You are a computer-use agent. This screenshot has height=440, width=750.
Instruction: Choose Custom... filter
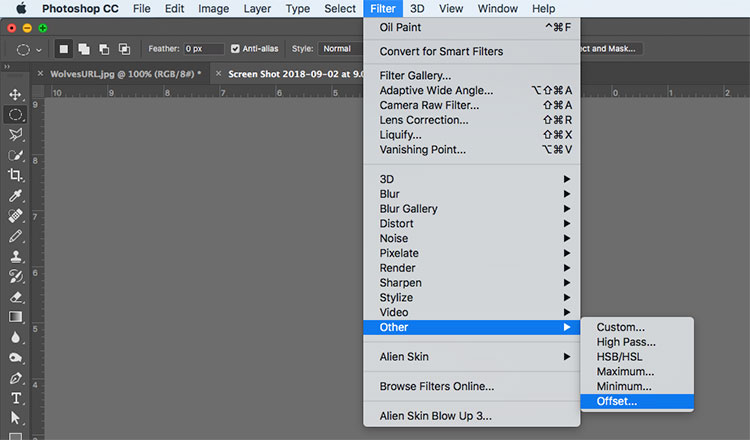637,327
